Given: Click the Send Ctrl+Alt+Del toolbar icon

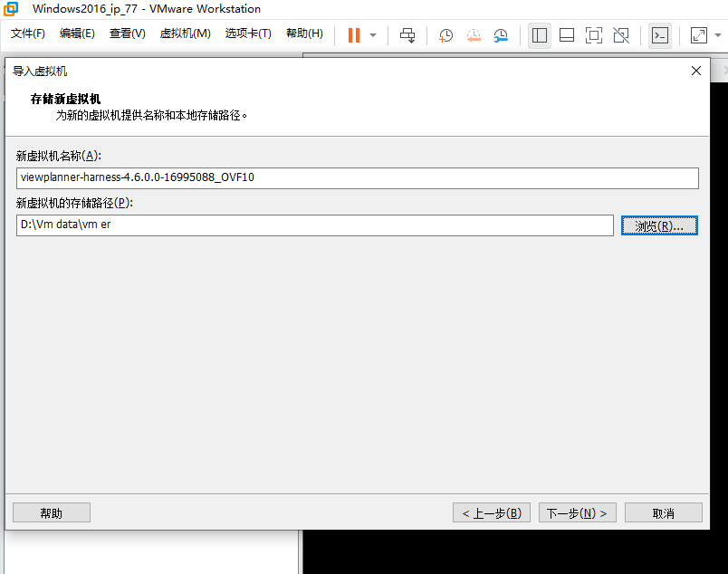Looking at the screenshot, I should [407, 35].
